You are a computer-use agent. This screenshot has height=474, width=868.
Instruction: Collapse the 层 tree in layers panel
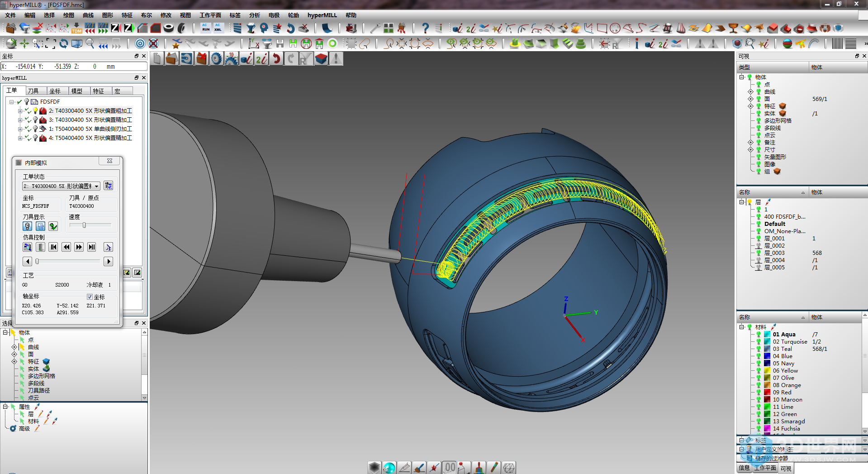[742, 202]
